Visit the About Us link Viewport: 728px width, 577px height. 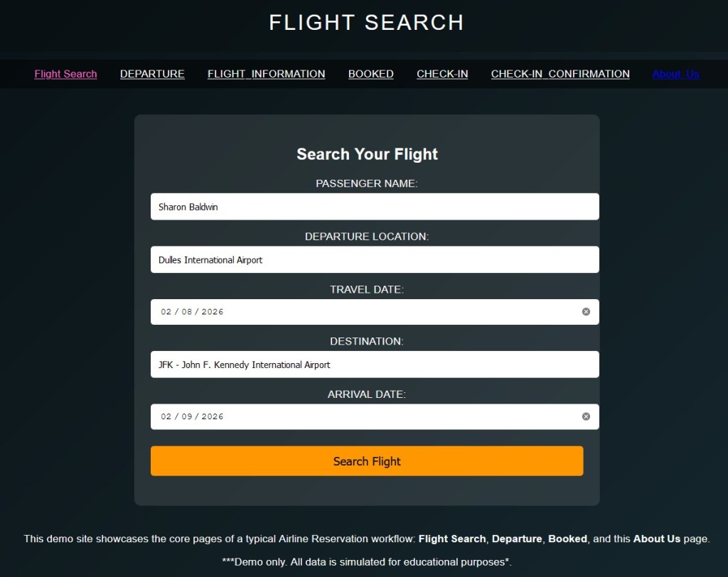pos(675,74)
